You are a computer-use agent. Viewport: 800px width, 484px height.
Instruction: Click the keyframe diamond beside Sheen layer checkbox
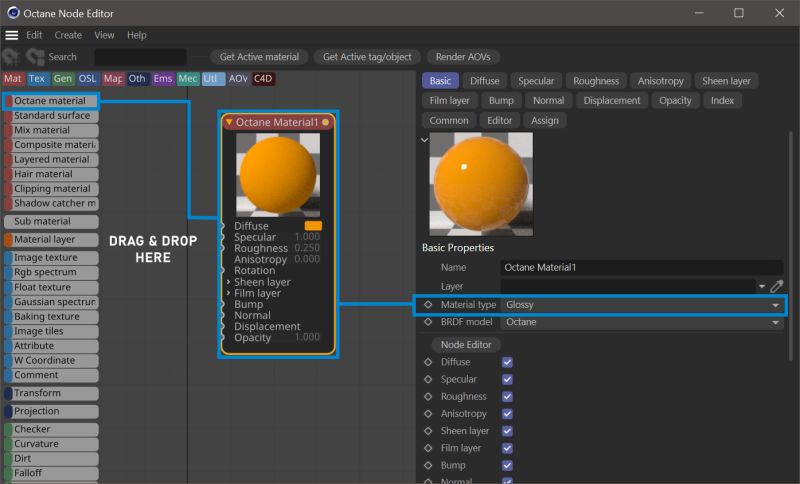[428, 431]
